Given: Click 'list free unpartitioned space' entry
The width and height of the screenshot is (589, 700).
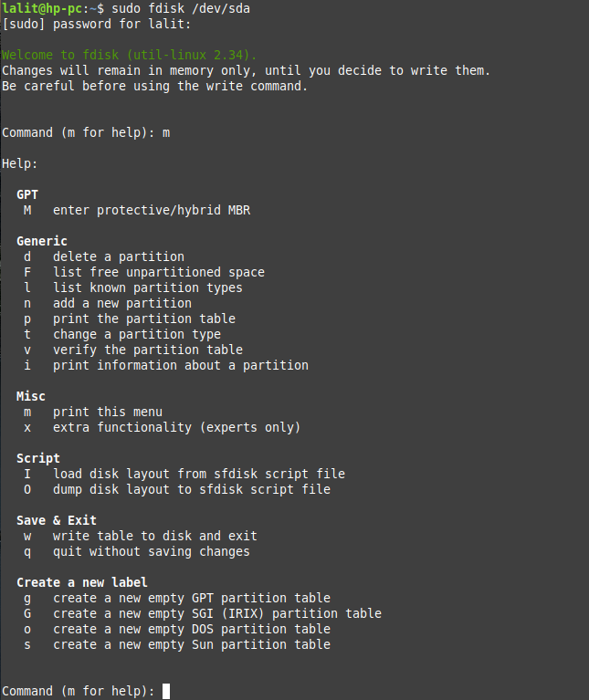Looking at the screenshot, I should point(158,272).
